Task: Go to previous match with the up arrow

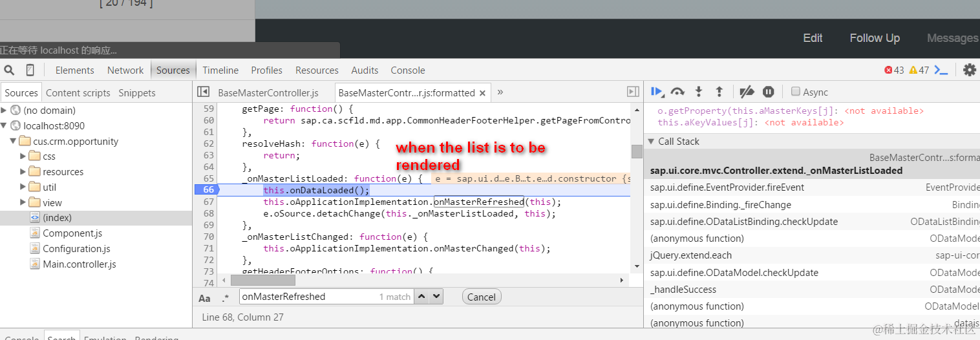Action: (x=421, y=297)
